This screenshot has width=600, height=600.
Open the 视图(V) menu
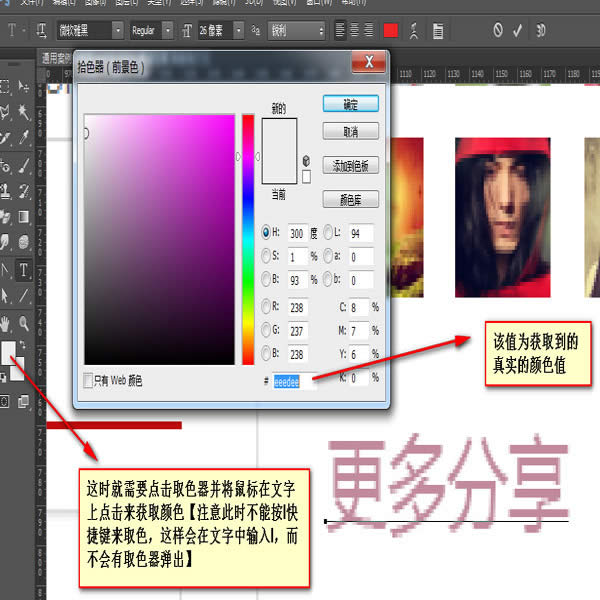click(x=285, y=2)
